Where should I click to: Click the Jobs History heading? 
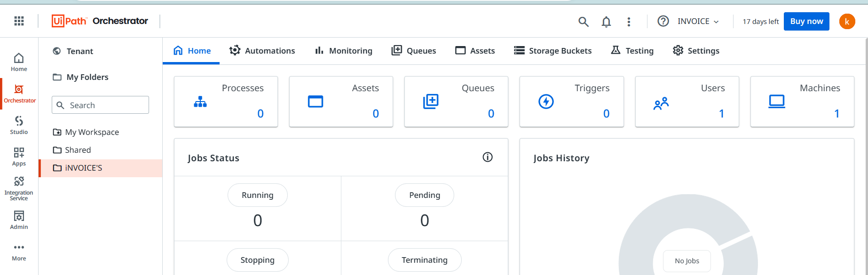[x=561, y=158]
